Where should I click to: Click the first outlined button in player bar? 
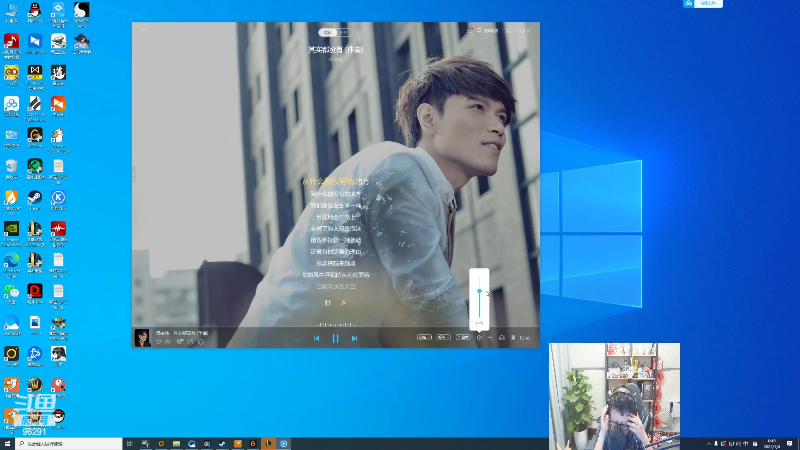point(424,337)
